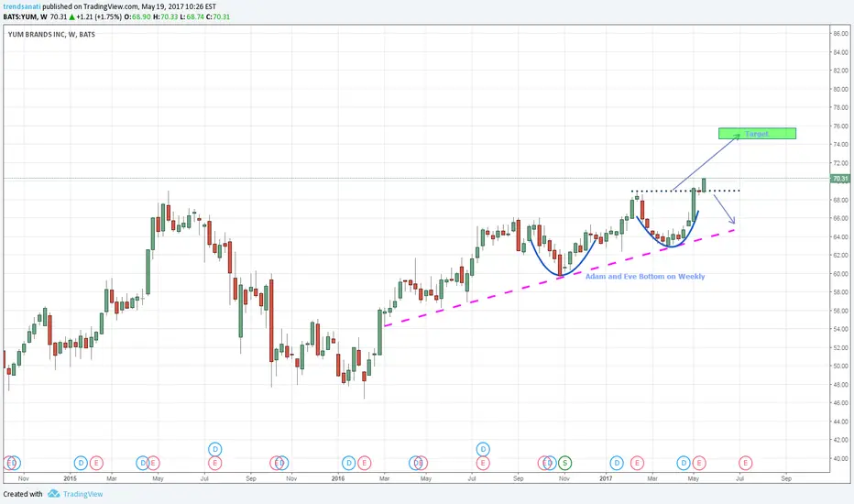Click the Created with text
The height and width of the screenshot is (504, 854).
23,494
